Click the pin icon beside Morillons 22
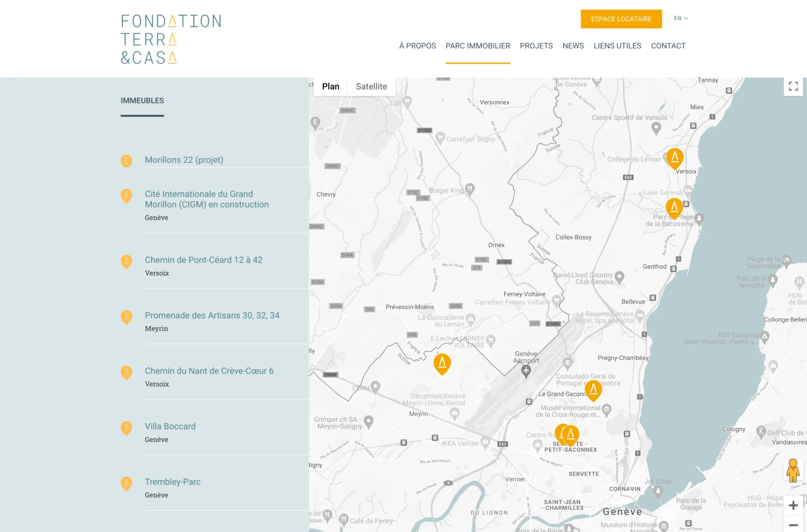This screenshot has width=807, height=532. [x=126, y=161]
